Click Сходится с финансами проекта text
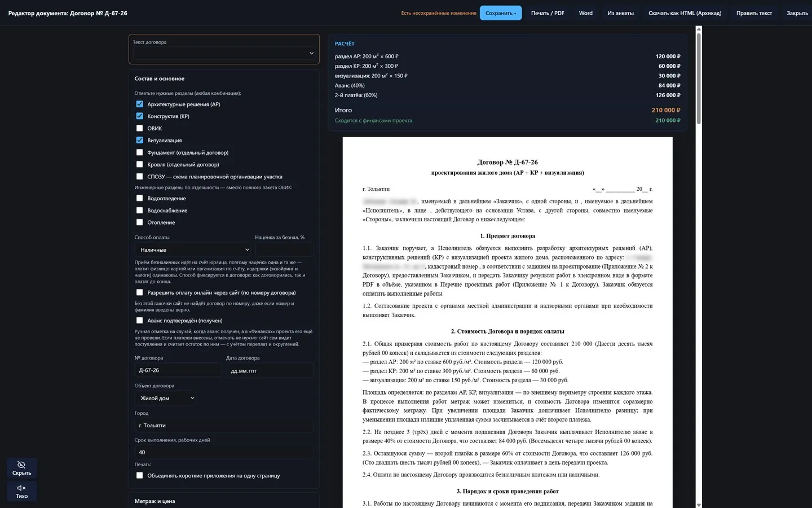The height and width of the screenshot is (508, 812). click(x=373, y=120)
